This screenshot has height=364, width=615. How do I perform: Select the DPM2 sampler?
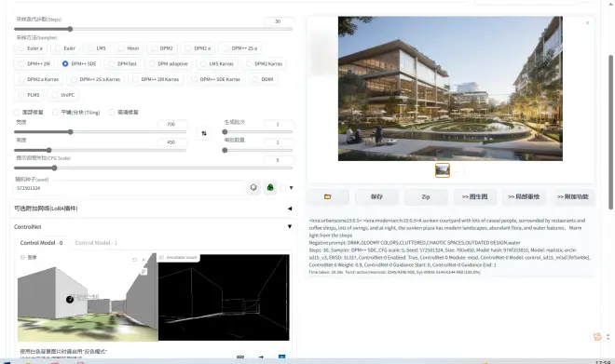(162, 48)
